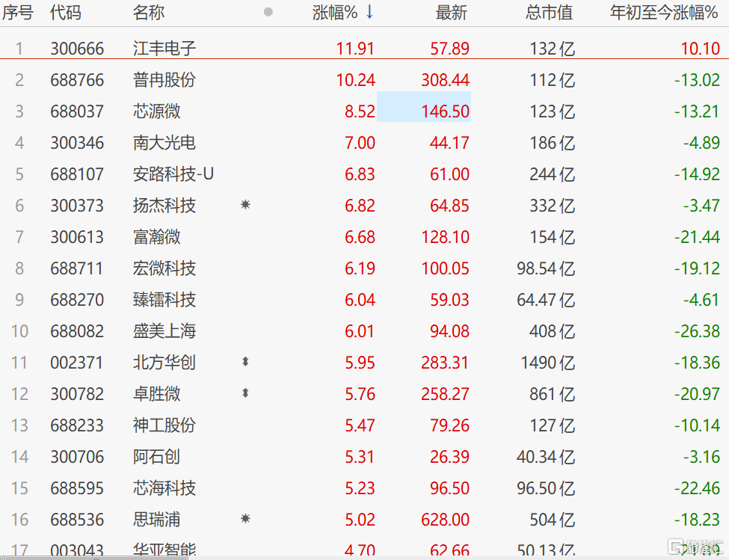The image size is (729, 560).
Task: Click the gray dot icon in the header
Action: point(268,12)
